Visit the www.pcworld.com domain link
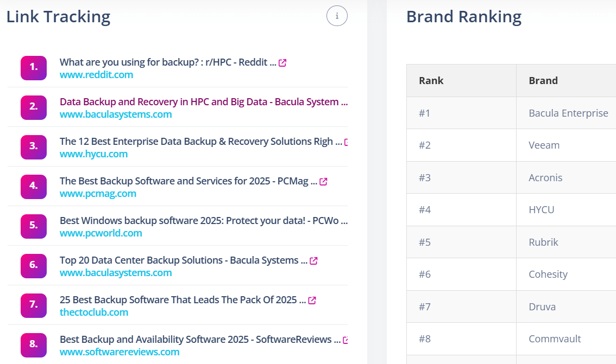The height and width of the screenshot is (364, 616). coord(101,233)
